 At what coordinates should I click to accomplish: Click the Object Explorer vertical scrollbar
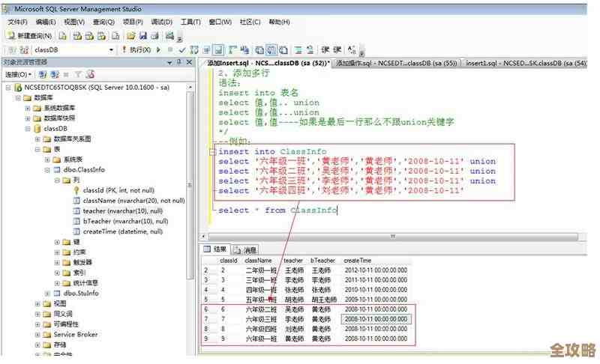tap(190, 185)
